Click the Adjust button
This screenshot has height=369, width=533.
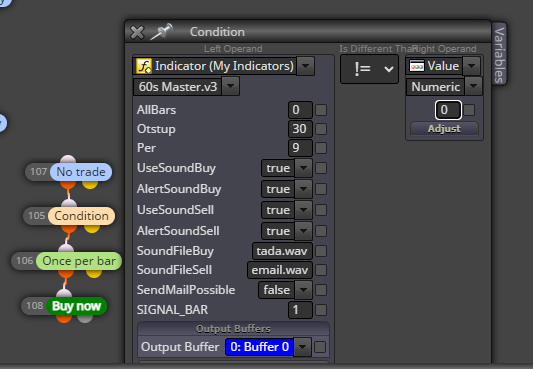click(x=444, y=129)
